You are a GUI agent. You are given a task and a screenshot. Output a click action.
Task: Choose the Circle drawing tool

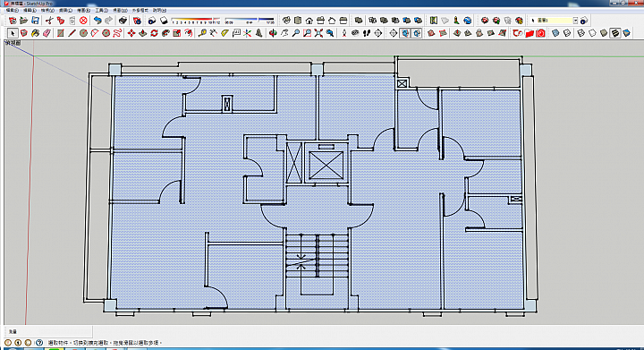click(83, 33)
